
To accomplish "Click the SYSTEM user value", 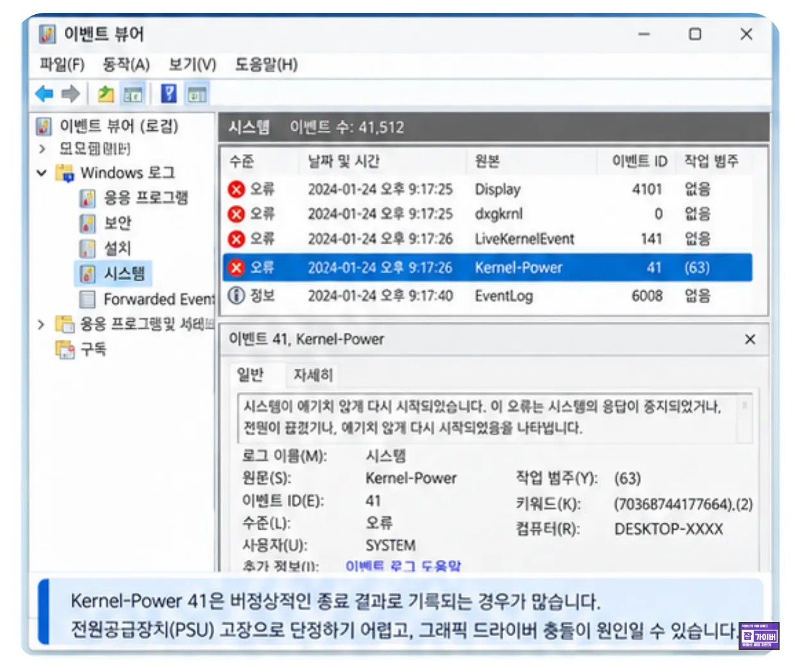I will pos(390,546).
